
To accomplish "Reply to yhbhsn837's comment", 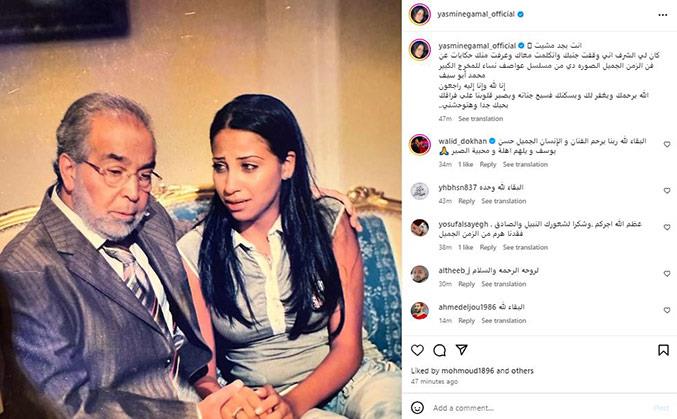I will [x=466, y=201].
